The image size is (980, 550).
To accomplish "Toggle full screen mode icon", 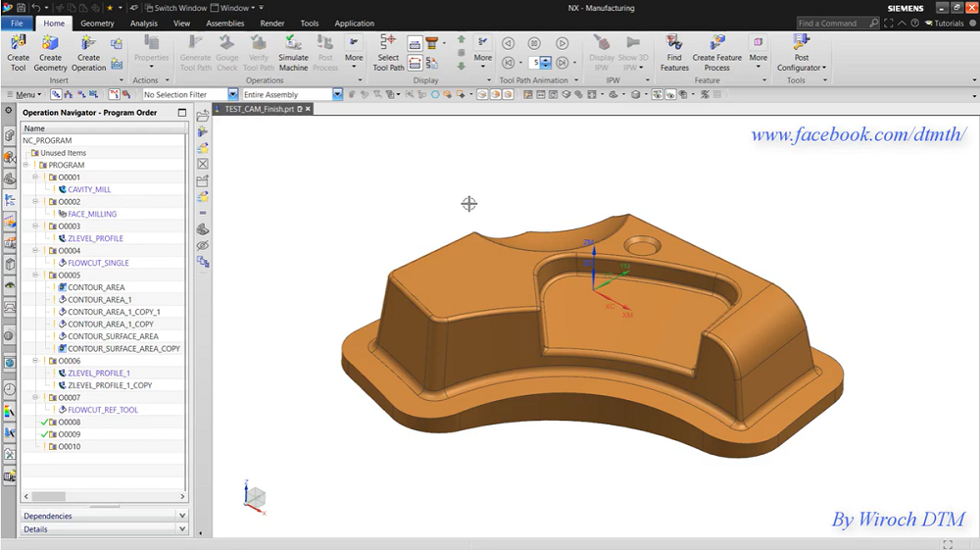I will click(888, 24).
